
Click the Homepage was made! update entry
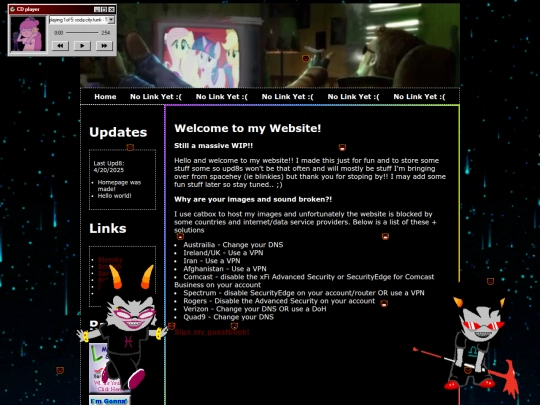119,186
